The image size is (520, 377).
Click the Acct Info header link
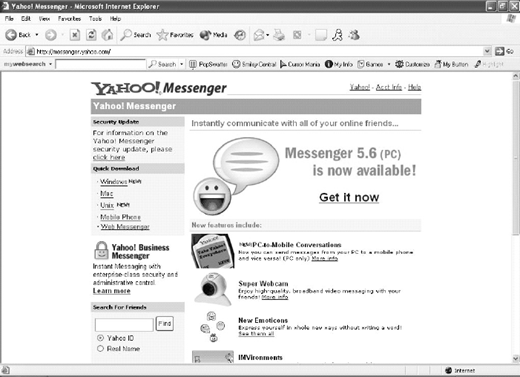click(x=389, y=87)
